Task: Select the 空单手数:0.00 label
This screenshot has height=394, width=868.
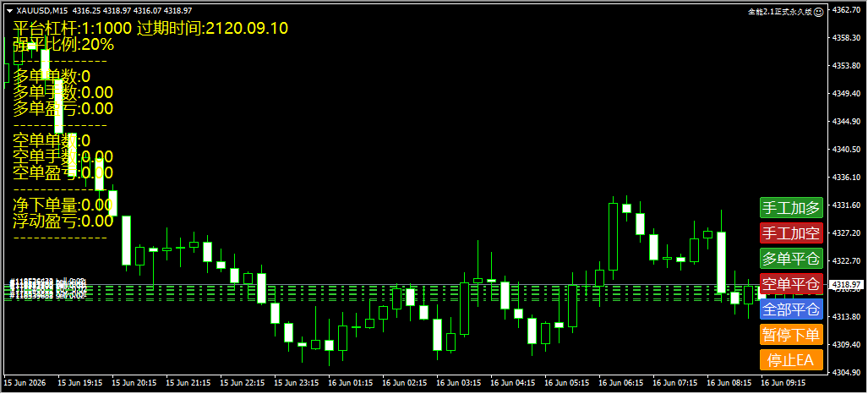Action: tap(63, 156)
